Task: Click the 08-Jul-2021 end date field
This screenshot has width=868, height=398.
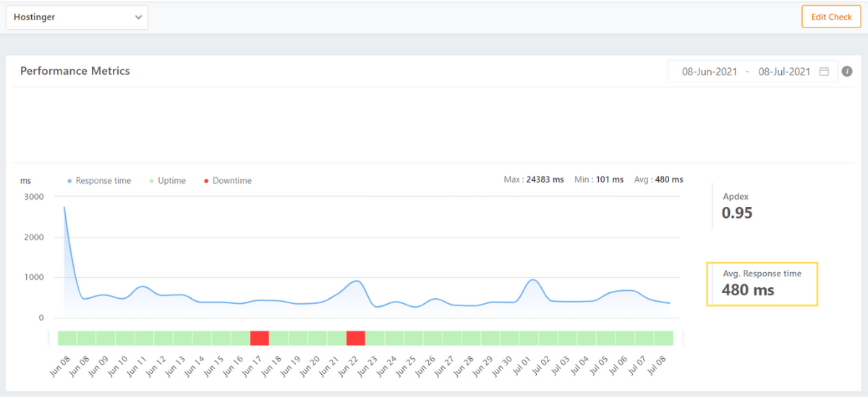Action: point(784,72)
